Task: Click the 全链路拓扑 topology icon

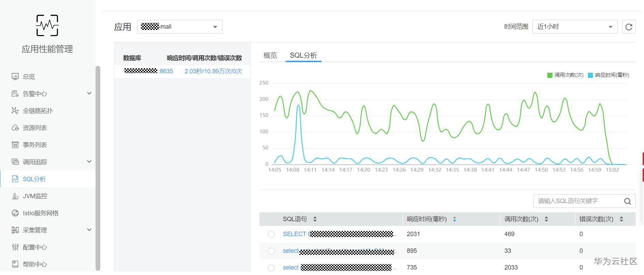Action: point(15,111)
